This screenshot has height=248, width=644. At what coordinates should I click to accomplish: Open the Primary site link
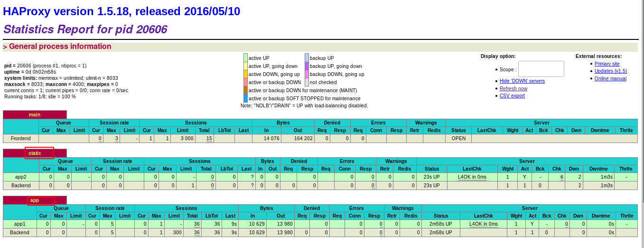(607, 64)
